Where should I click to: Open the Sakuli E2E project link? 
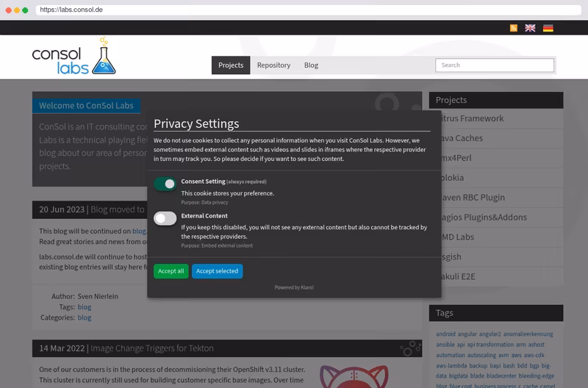tap(496, 276)
